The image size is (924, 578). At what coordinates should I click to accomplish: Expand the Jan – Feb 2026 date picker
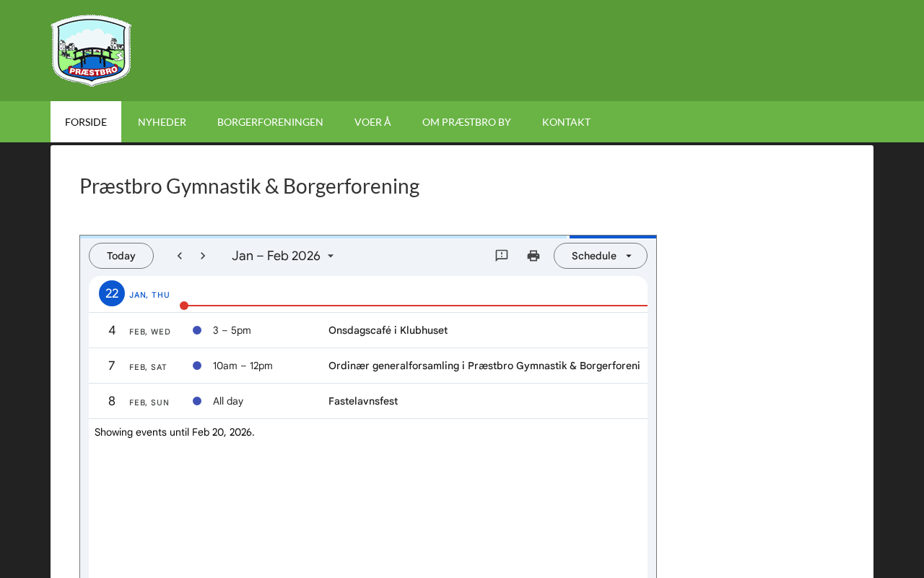pyautogui.click(x=283, y=256)
